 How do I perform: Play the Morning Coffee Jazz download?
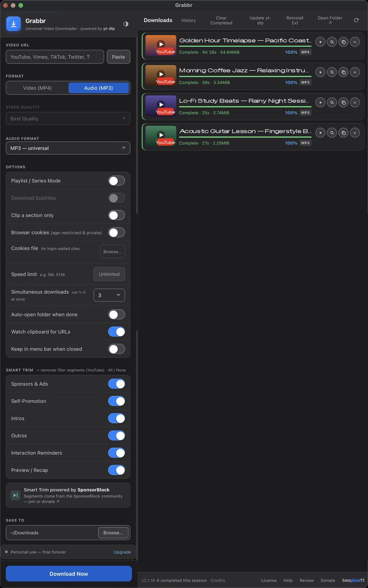[x=320, y=73]
